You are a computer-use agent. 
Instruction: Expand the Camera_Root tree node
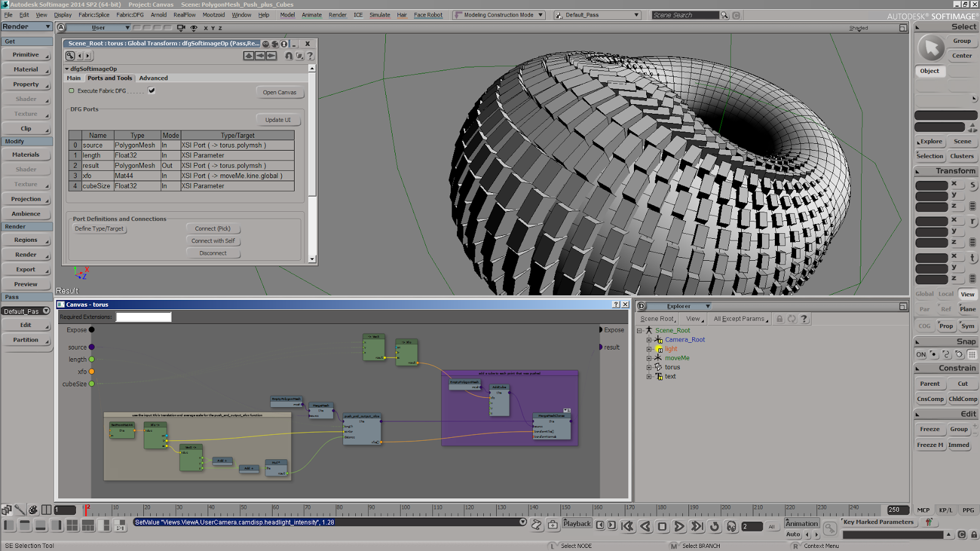[649, 340]
